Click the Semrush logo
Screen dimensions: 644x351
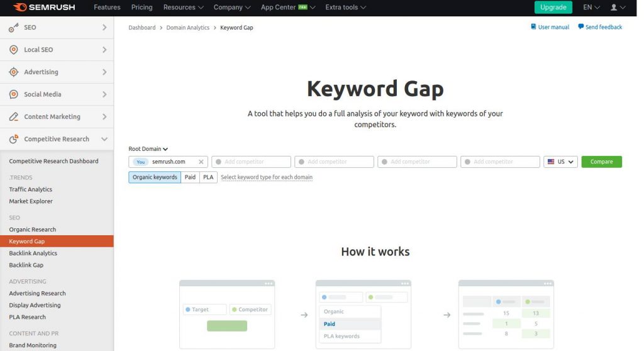click(x=43, y=7)
